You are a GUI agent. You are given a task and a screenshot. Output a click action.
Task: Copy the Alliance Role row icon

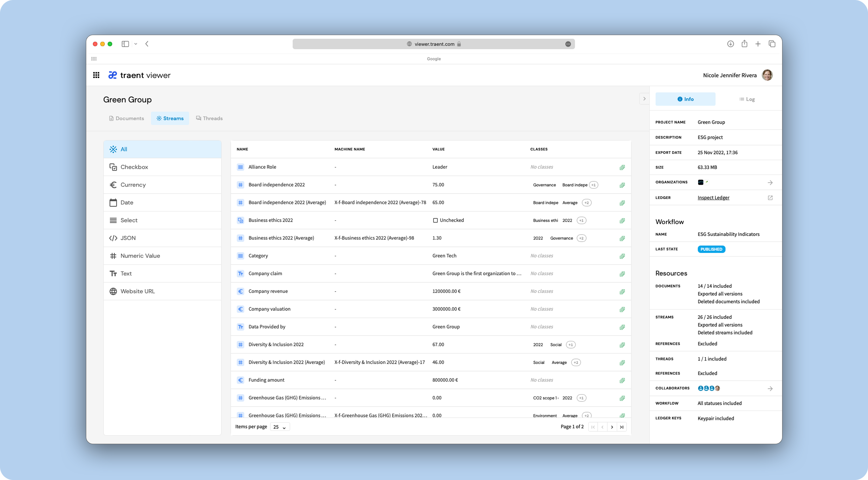pos(622,167)
